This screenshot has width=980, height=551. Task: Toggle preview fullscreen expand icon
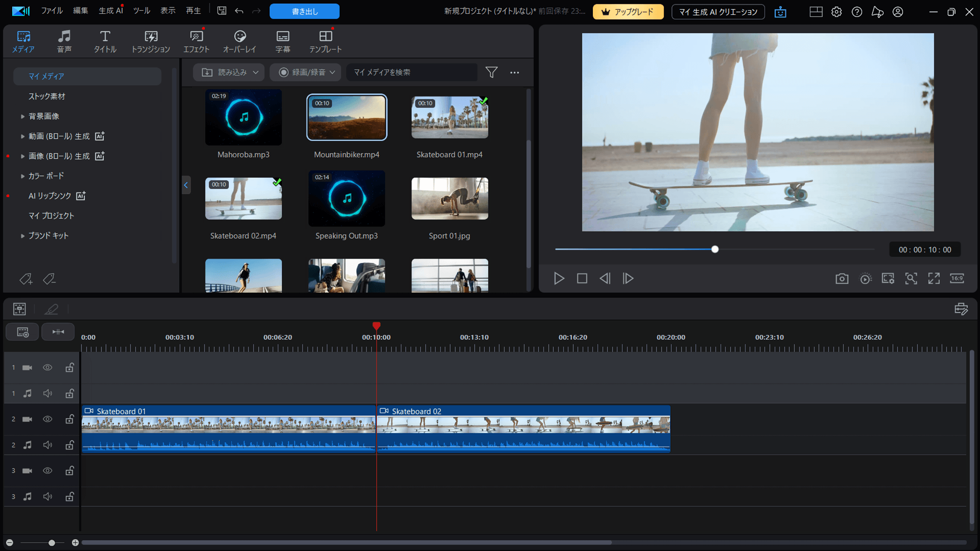coord(934,279)
